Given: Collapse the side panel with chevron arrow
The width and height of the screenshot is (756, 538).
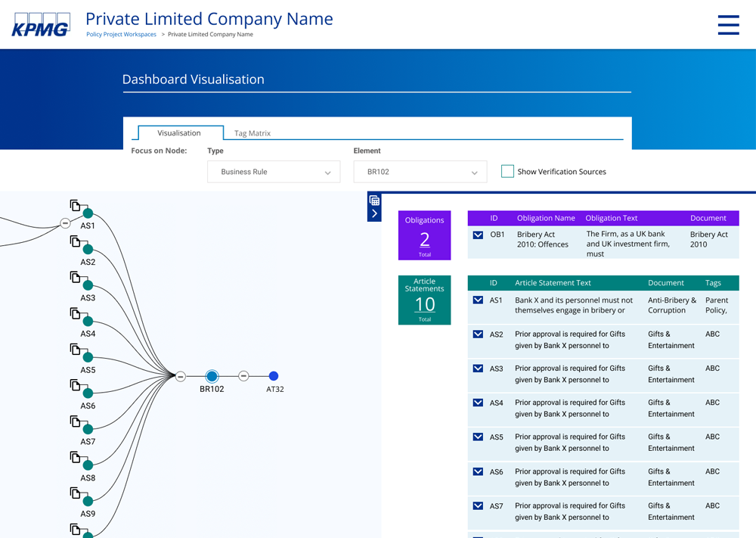Looking at the screenshot, I should [374, 214].
